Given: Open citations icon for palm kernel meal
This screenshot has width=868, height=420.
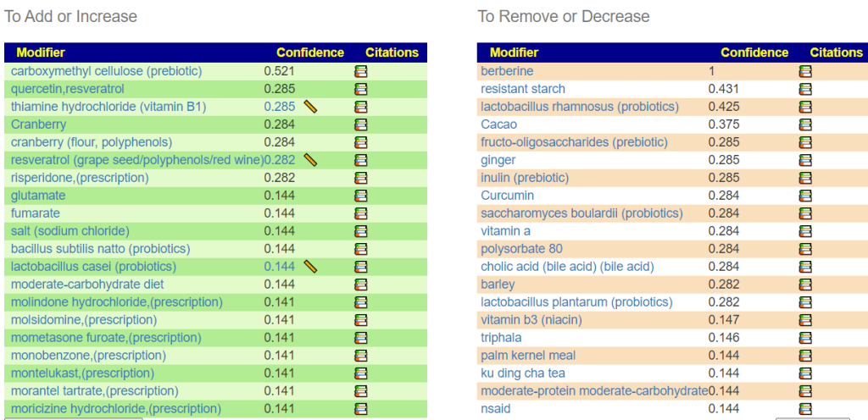Looking at the screenshot, I should 805,356.
